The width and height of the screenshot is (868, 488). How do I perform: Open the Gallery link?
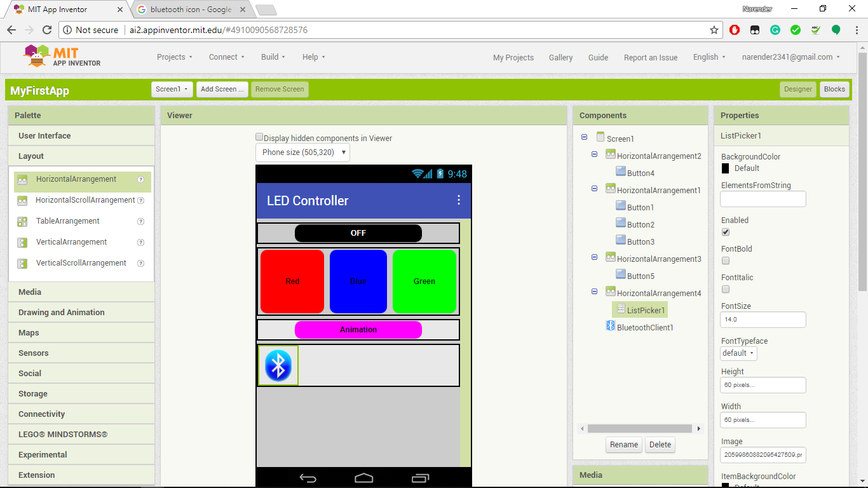tap(561, 58)
